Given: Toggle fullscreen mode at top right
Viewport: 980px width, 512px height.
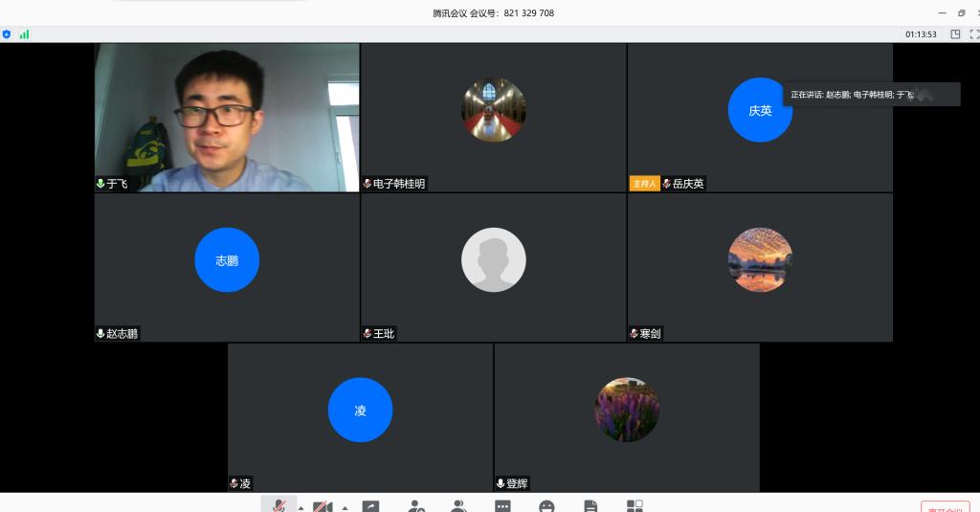Looking at the screenshot, I should click(974, 34).
